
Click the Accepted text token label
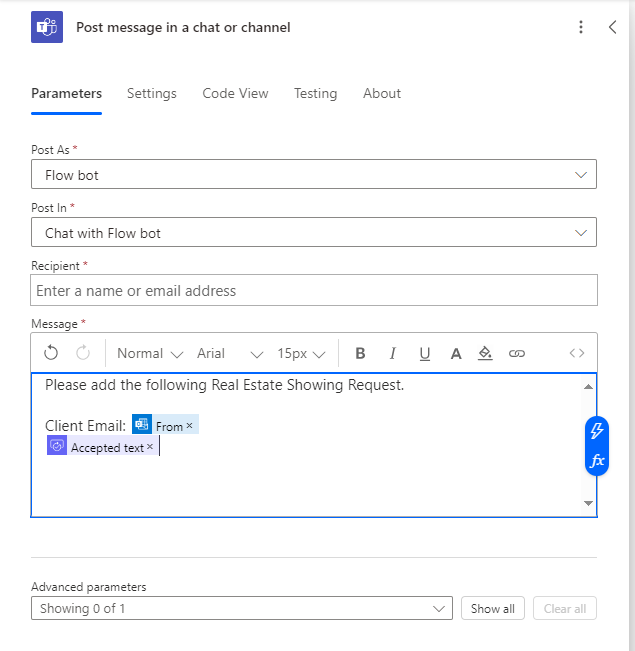tap(107, 448)
